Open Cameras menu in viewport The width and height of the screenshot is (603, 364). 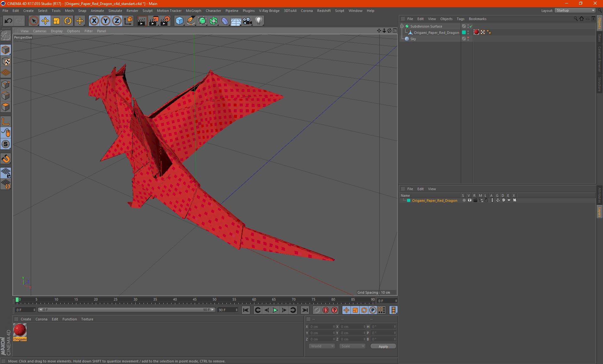click(x=40, y=31)
